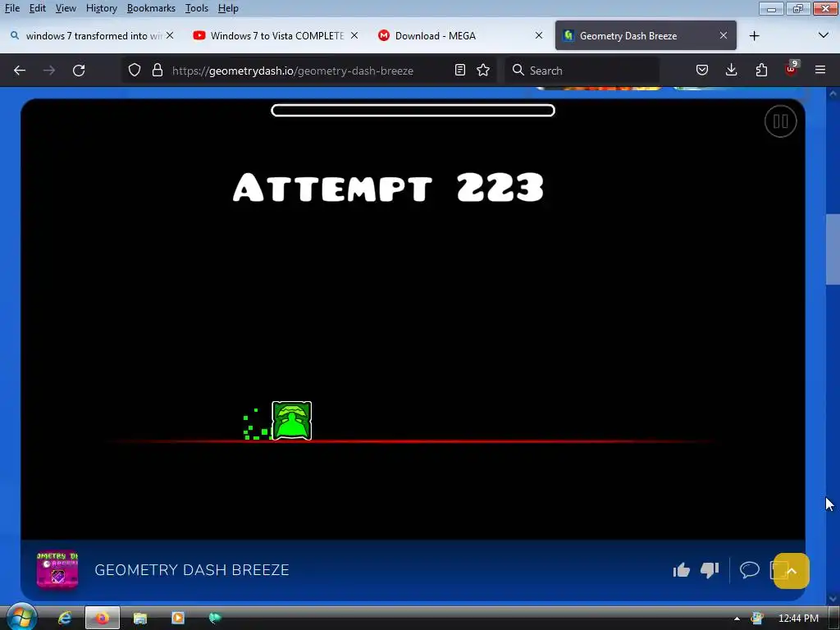840x630 pixels.
Task: Open the History menu
Action: [101, 8]
